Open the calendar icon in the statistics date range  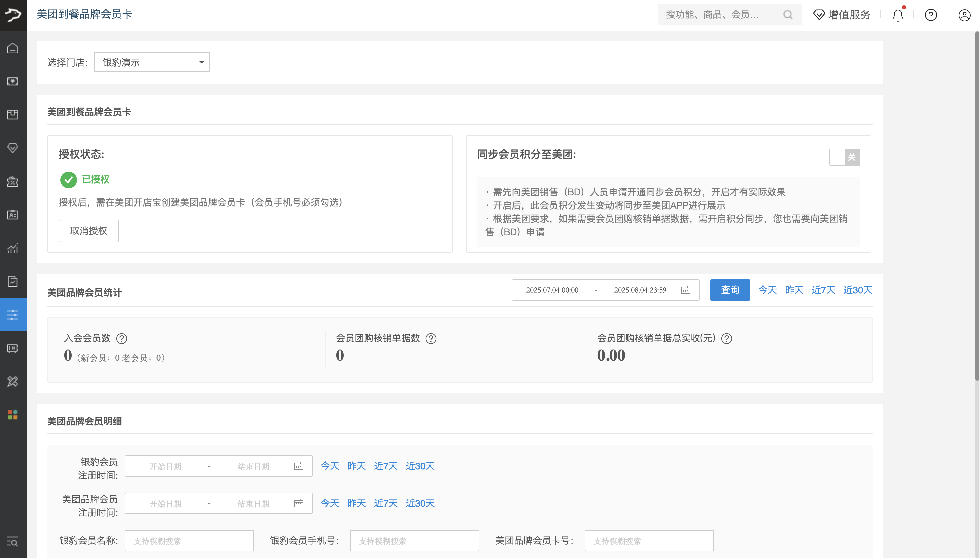(x=685, y=290)
